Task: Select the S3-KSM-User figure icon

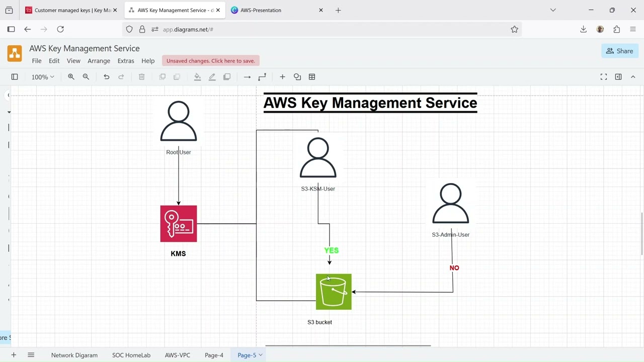Action: 318,158
